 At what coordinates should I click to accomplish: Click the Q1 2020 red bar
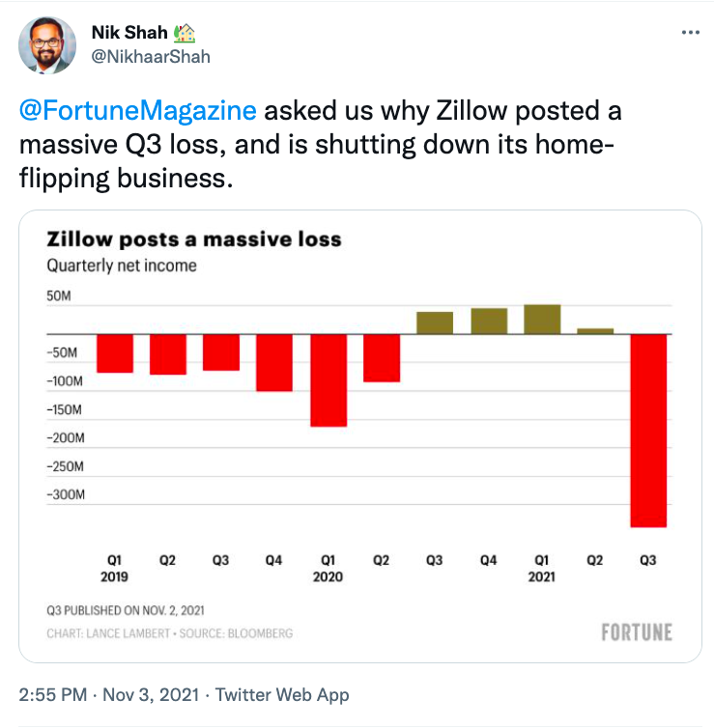point(328,379)
